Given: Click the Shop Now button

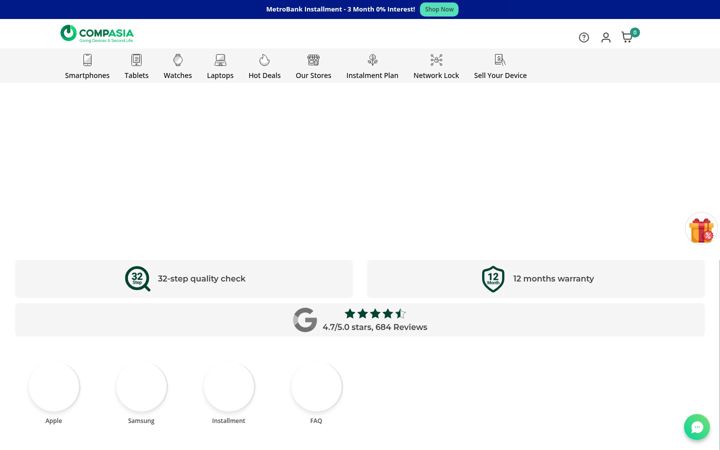Looking at the screenshot, I should pyautogui.click(x=439, y=9).
